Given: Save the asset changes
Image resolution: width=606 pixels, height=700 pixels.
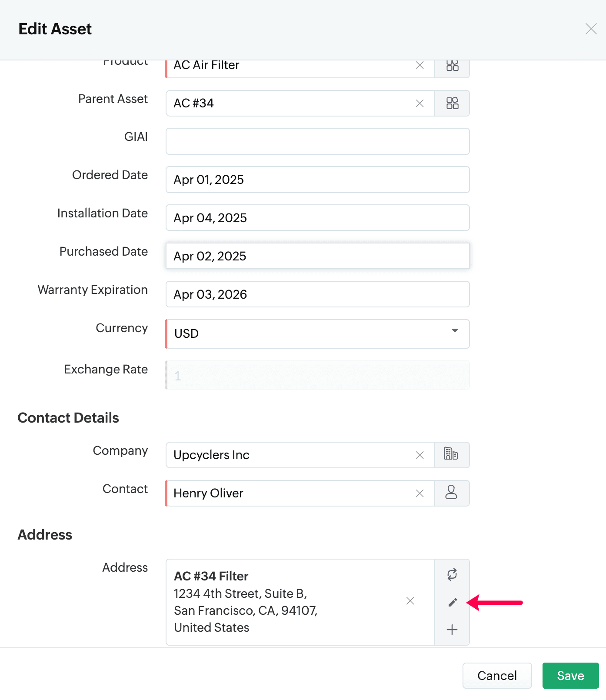Looking at the screenshot, I should click(570, 676).
